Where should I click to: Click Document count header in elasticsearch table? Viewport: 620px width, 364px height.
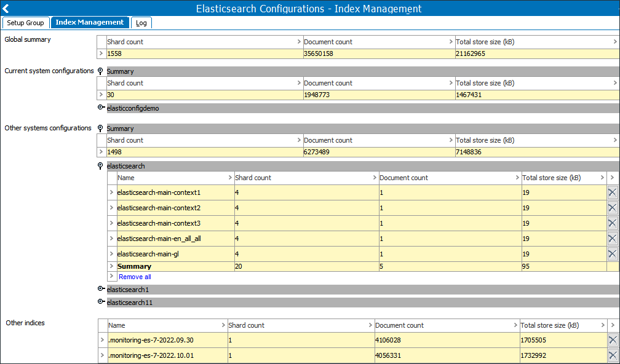point(450,178)
